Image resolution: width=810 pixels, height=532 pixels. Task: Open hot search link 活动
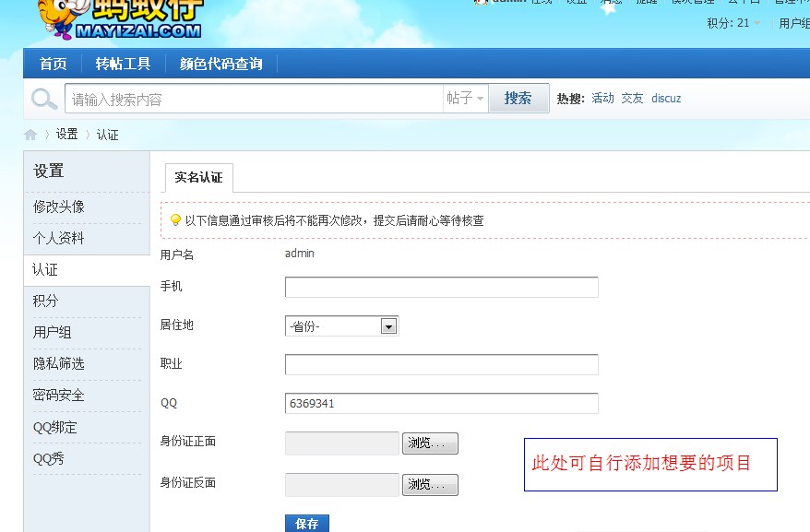coord(602,98)
